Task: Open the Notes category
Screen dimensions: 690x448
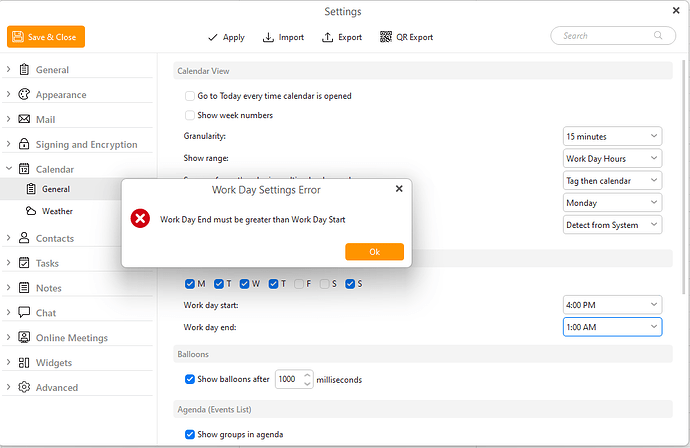Action: (x=48, y=288)
